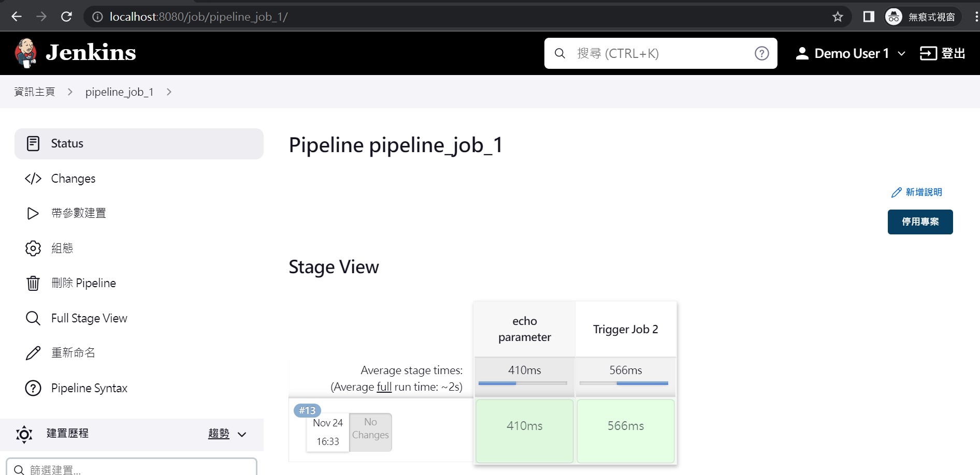
Task: Click the filter builds magnifier icon
Action: [x=19, y=470]
